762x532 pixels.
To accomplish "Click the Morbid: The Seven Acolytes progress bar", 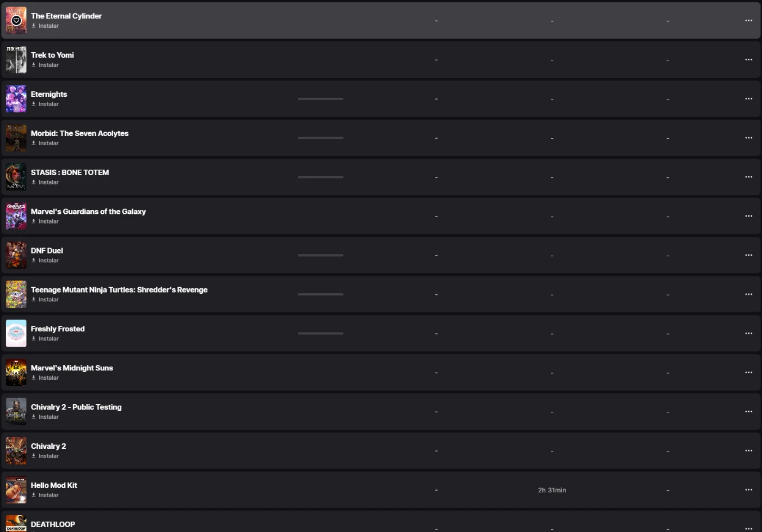I will pos(321,138).
